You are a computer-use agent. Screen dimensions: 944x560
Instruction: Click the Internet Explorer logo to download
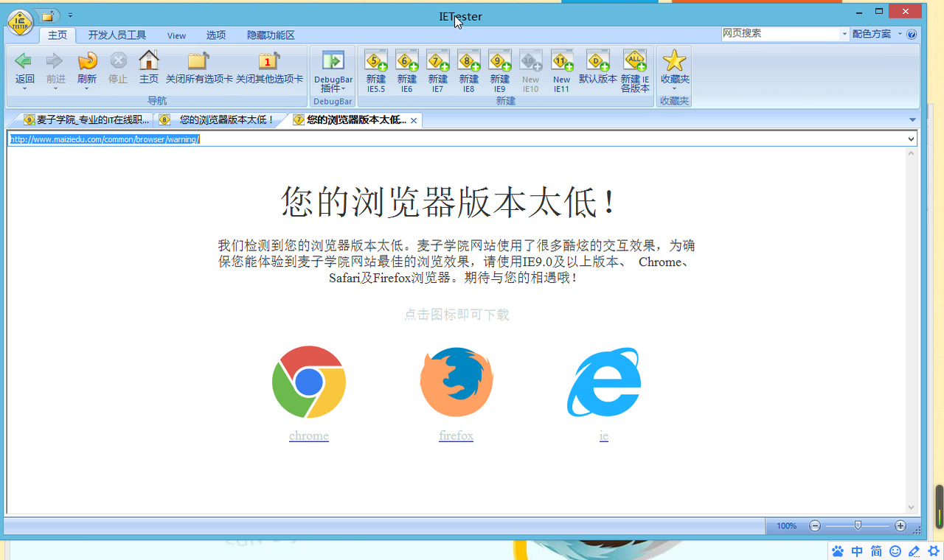click(604, 382)
